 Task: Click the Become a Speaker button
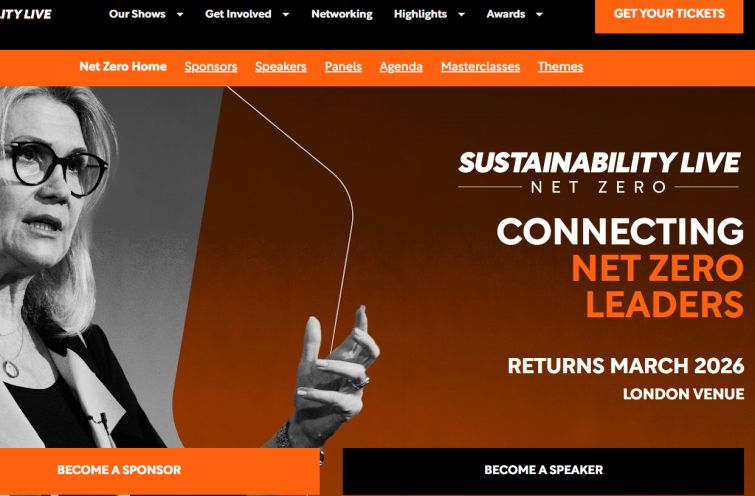point(543,470)
